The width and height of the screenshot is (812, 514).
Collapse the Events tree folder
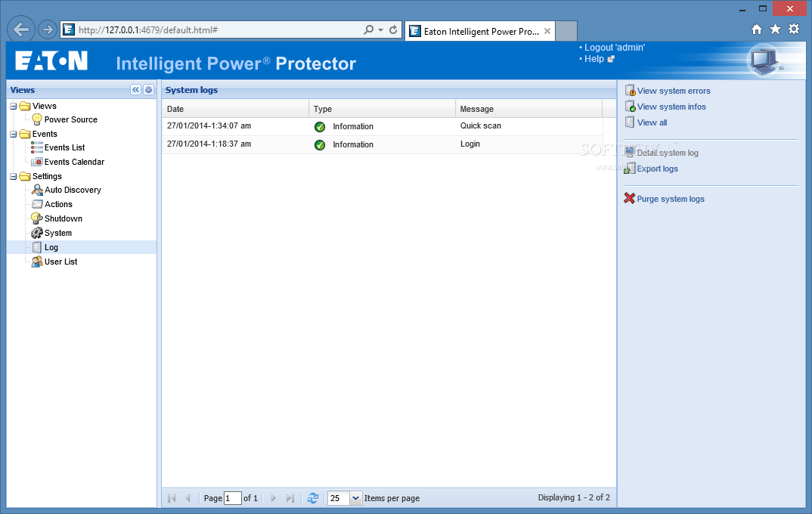coord(14,134)
